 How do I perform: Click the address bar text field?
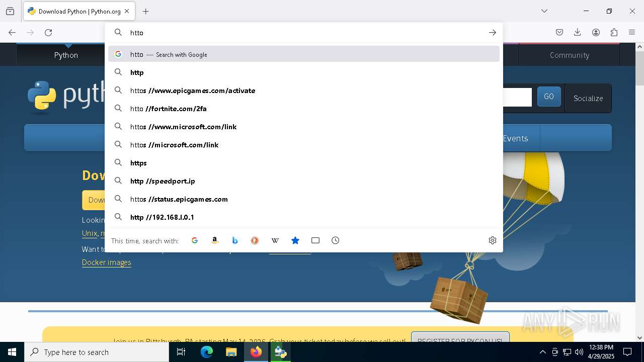point(304,33)
